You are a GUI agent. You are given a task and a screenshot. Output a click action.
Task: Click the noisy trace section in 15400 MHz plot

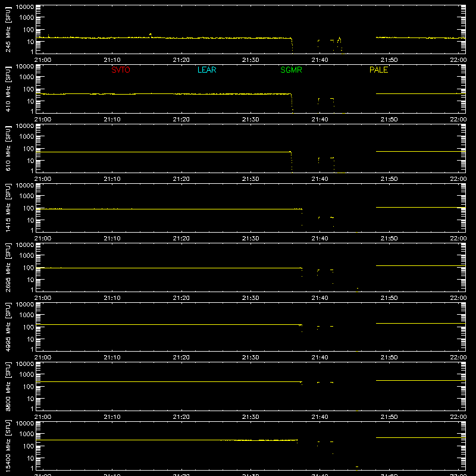259,440
